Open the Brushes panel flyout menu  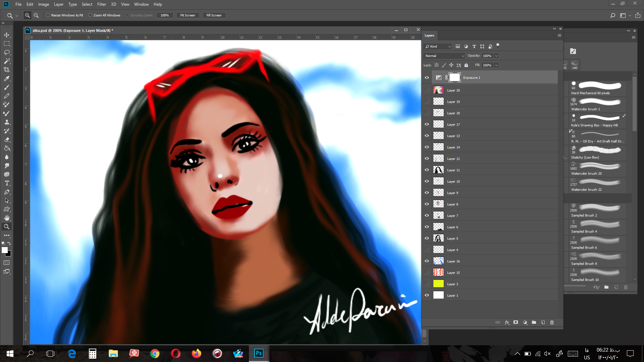tap(634, 38)
